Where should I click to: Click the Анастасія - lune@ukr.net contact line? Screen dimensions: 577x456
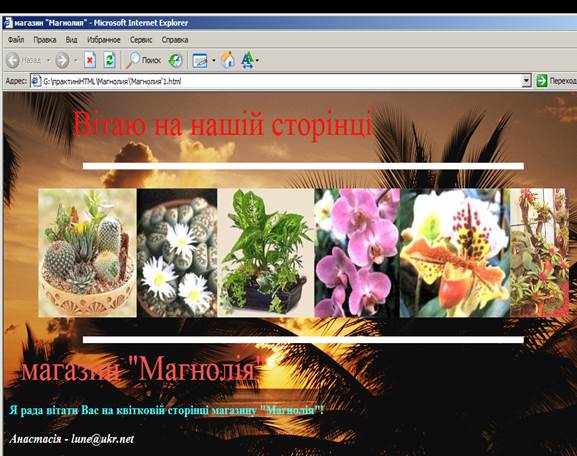tap(72, 439)
